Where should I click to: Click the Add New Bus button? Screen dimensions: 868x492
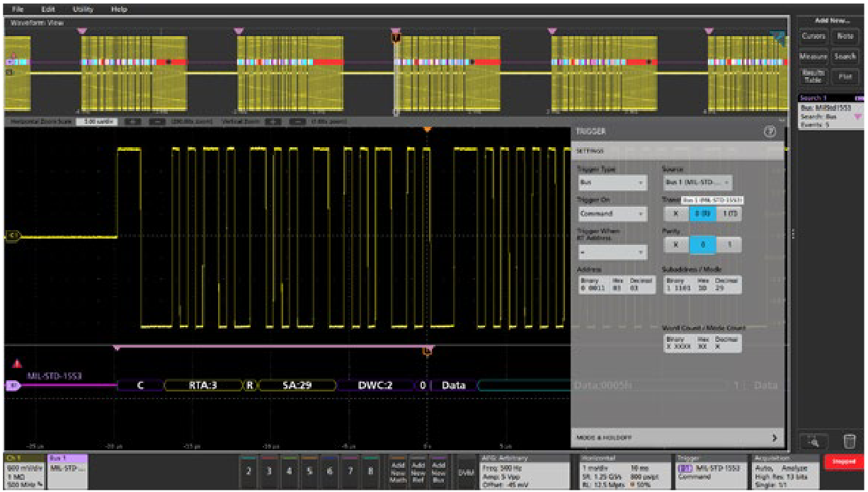438,471
